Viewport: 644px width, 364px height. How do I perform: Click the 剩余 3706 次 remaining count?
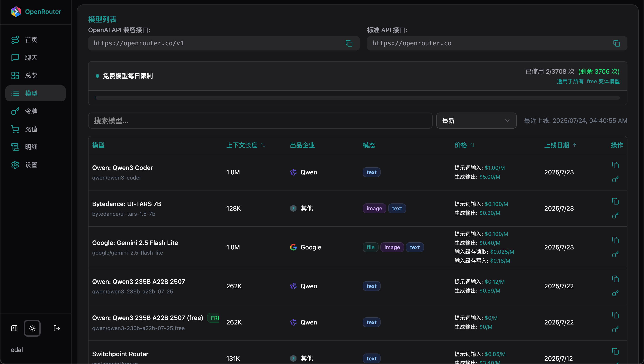coord(599,71)
